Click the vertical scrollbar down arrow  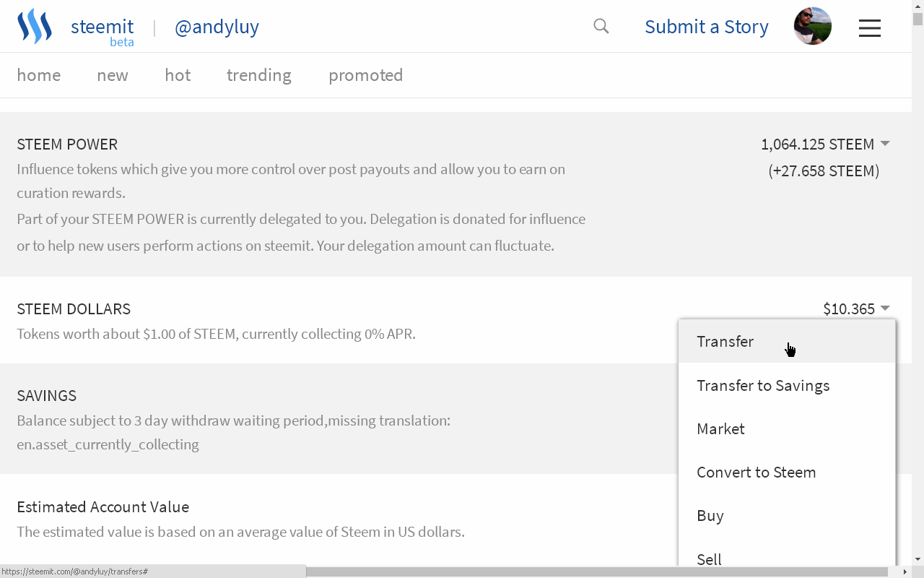918,558
